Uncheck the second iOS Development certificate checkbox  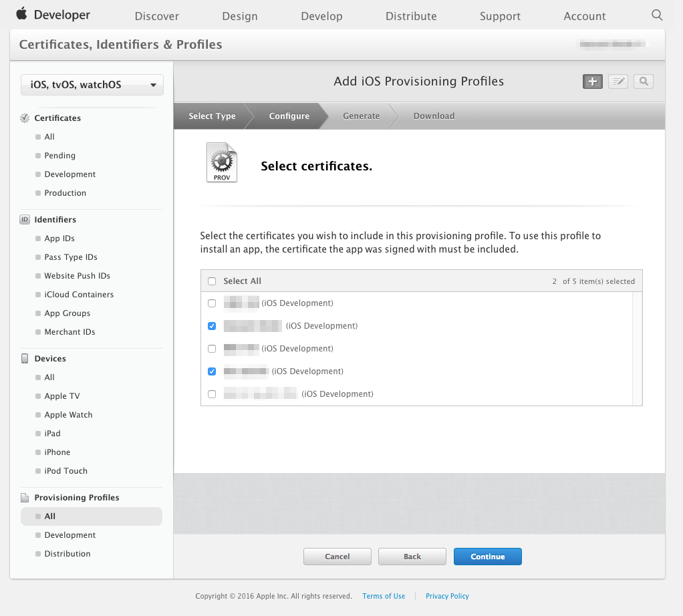[x=212, y=326]
